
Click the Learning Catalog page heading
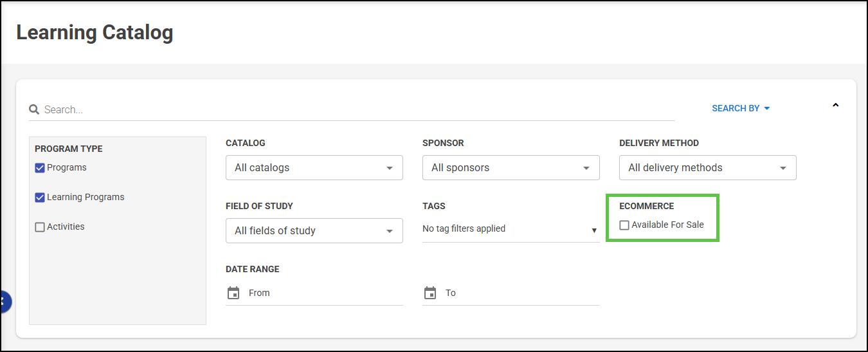tap(95, 32)
